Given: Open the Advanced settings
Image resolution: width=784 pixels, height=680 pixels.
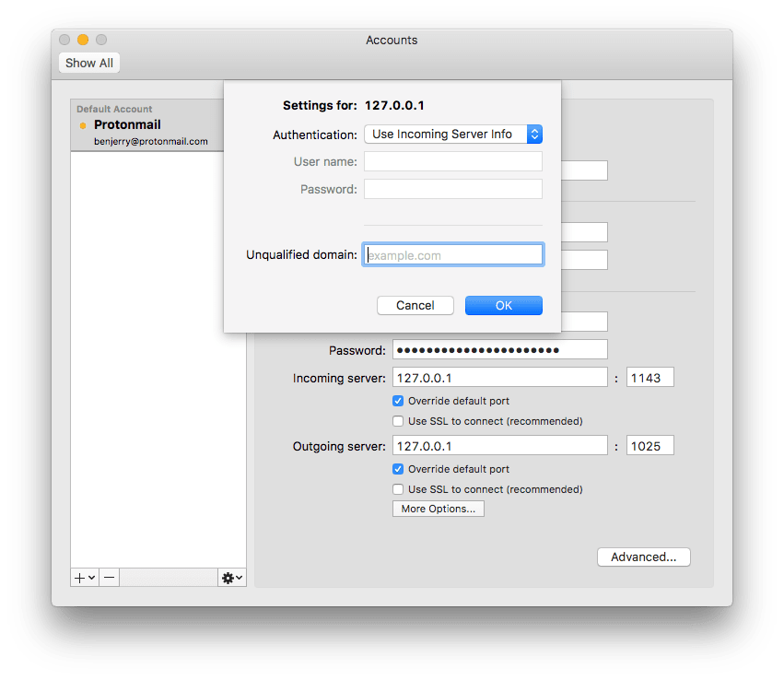Looking at the screenshot, I should (x=643, y=557).
